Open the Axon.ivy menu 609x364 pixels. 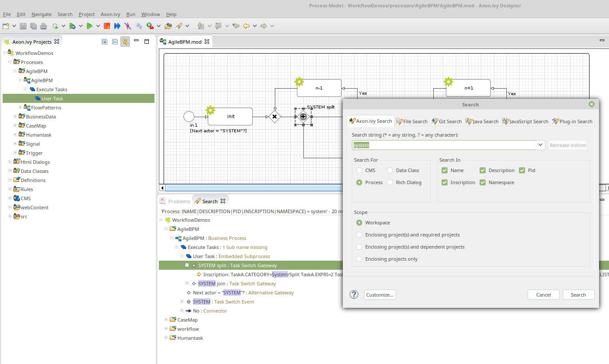110,14
